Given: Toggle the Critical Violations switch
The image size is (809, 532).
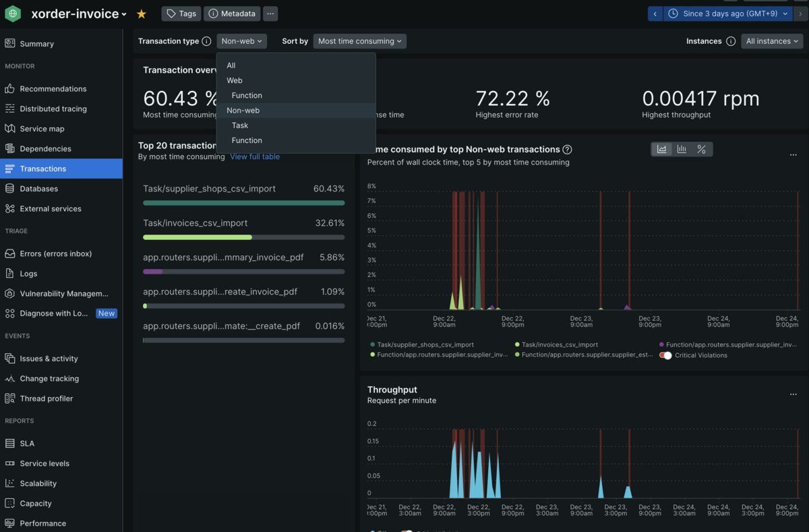Looking at the screenshot, I should (x=665, y=355).
